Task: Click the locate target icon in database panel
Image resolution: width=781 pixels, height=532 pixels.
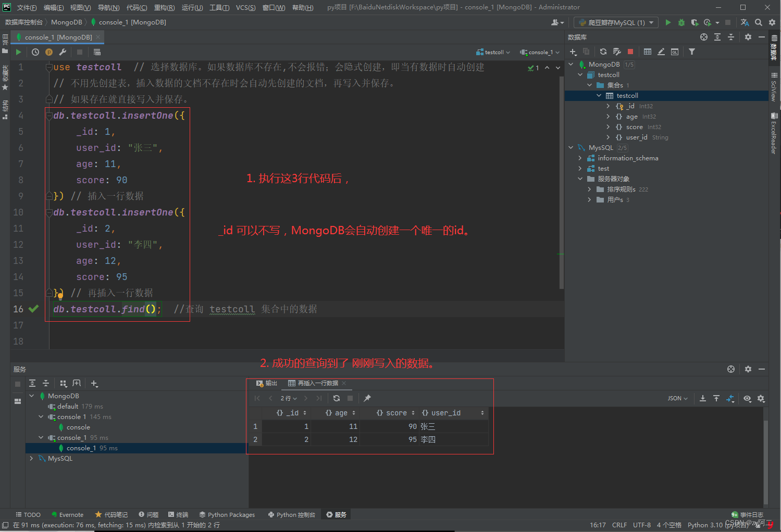Action: (704, 37)
